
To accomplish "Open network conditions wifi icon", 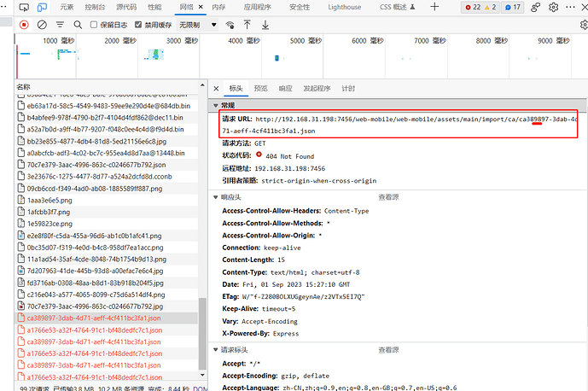I will [230, 25].
